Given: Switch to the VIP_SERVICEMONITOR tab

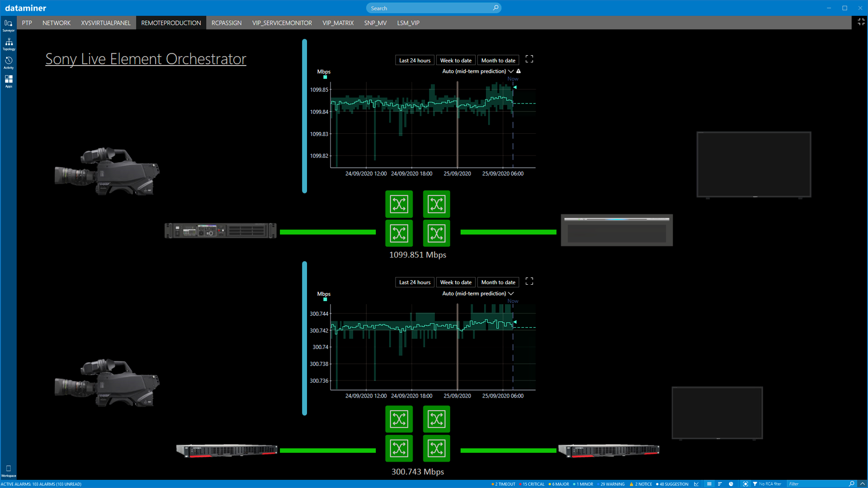Looking at the screenshot, I should click(282, 23).
